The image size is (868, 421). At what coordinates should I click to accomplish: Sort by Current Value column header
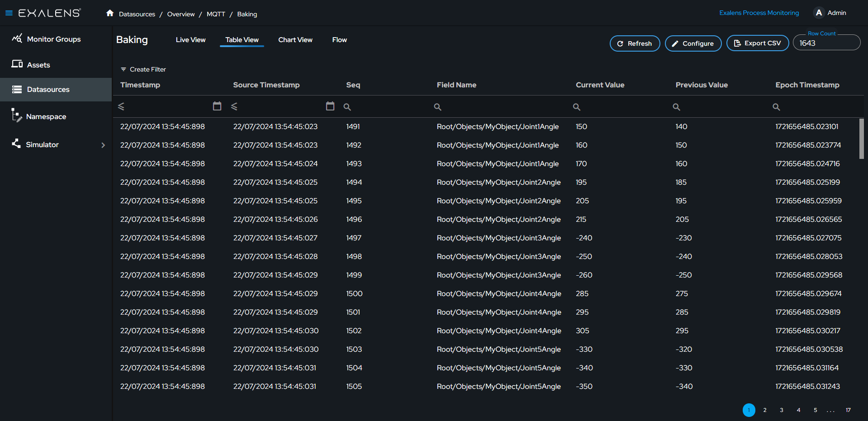click(600, 85)
